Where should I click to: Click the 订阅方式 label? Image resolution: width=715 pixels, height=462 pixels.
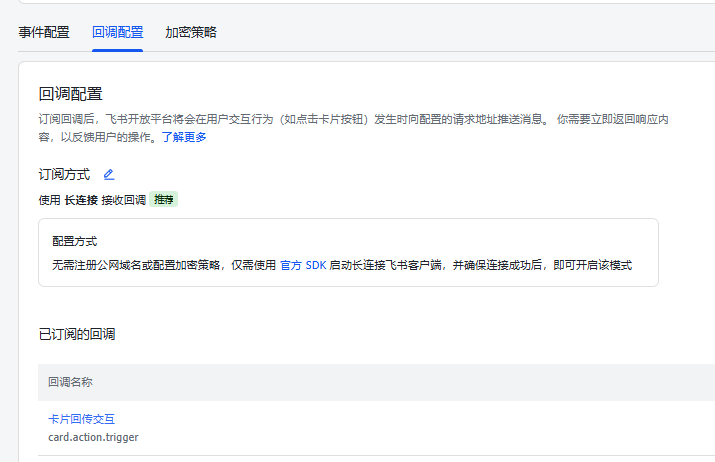pos(64,174)
